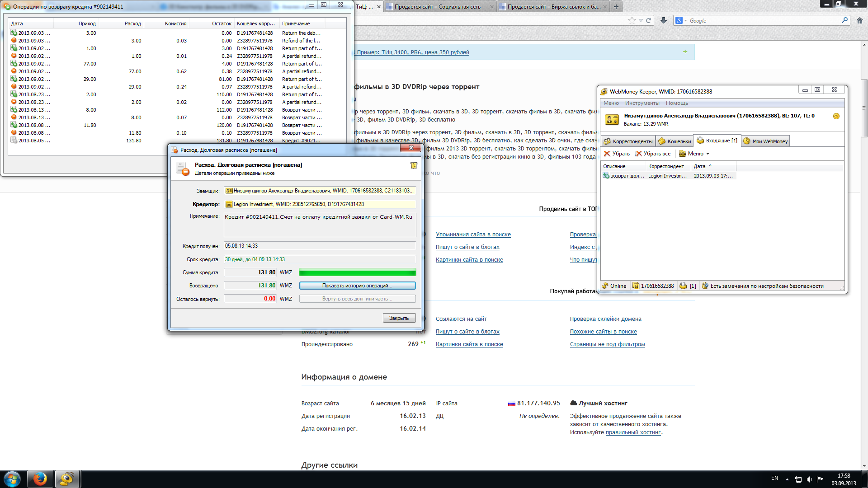Viewport: 868px width, 488px height.
Task: Click the Online connection status icon
Action: 605,286
